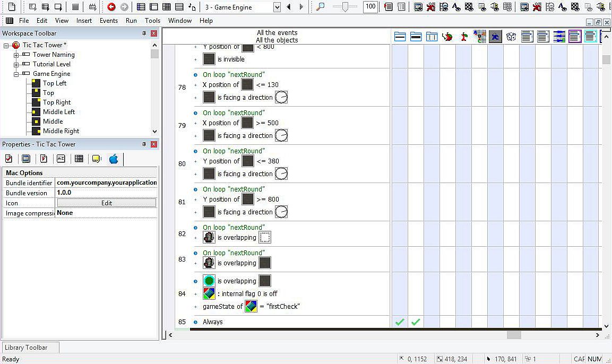Pin the Workspace Toolbar panel
Viewport: 612px width, 364px height.
pos(144,33)
